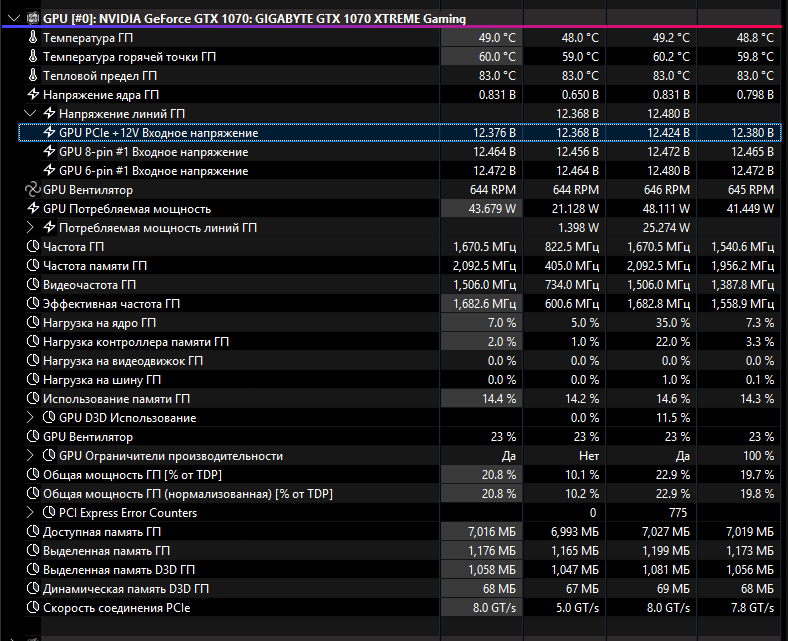Select the GPU 8-pin #1 Входное напряжение label

point(154,152)
